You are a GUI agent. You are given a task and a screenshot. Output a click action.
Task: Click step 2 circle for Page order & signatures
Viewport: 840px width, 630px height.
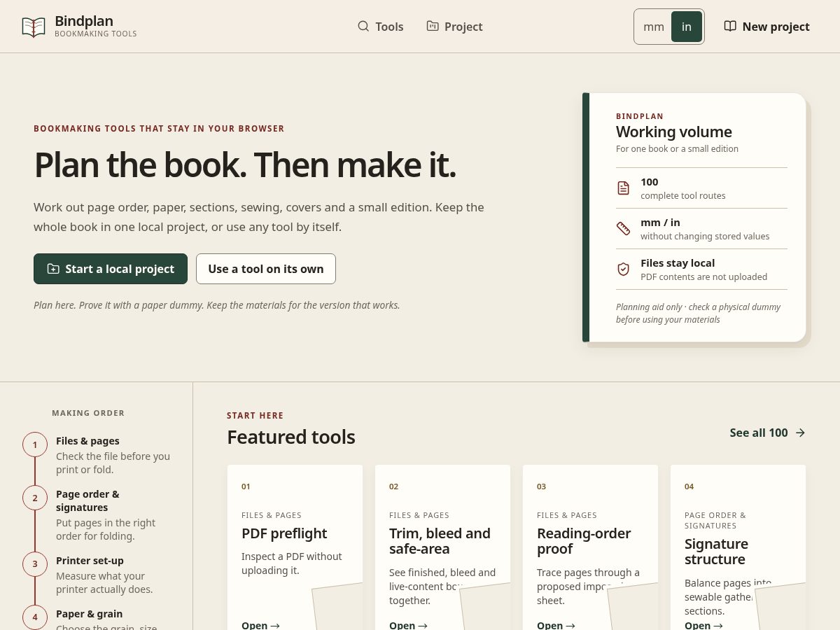coord(35,498)
